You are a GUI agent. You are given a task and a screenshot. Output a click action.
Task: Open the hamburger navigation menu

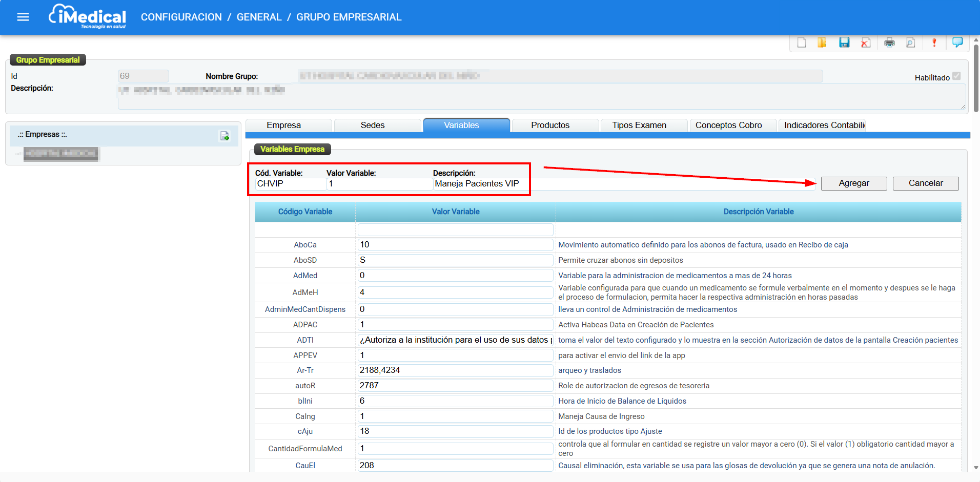pos(23,17)
